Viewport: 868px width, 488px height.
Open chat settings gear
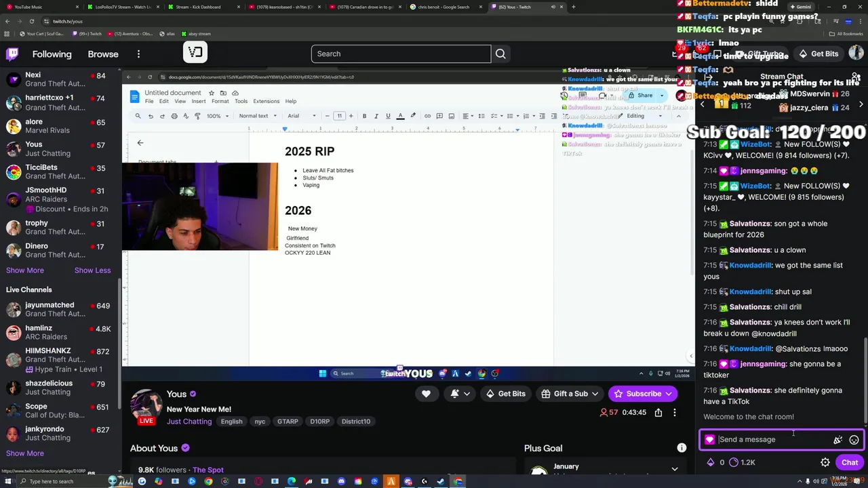[825, 462]
